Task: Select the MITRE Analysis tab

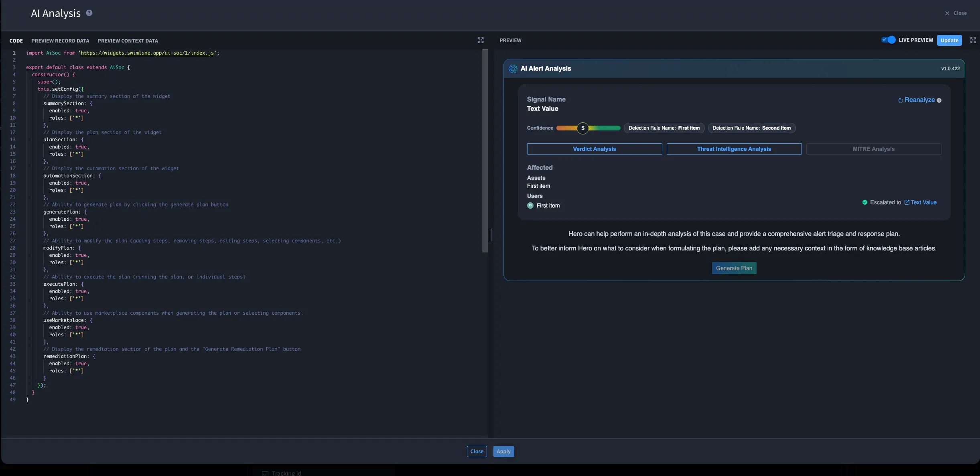Action: [874, 149]
